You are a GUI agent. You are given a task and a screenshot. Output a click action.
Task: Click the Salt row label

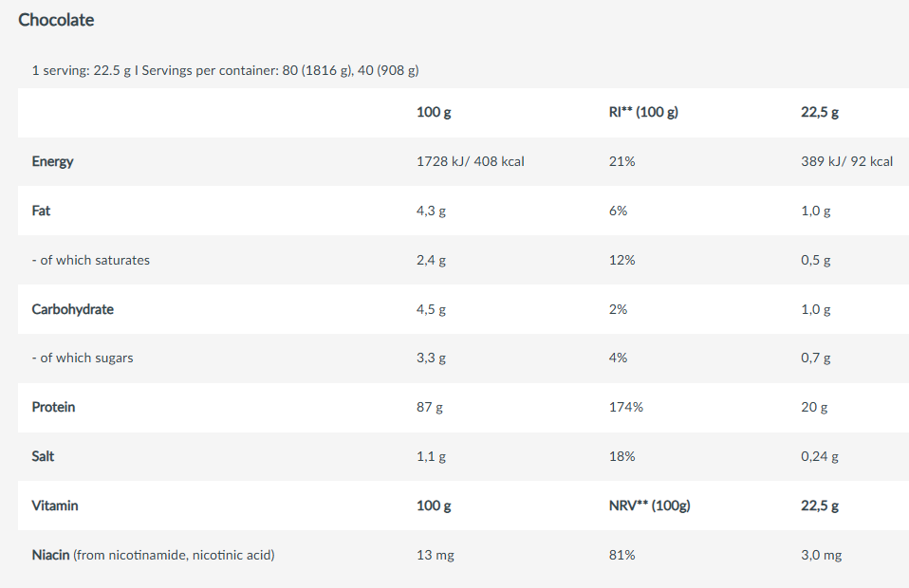pos(43,456)
